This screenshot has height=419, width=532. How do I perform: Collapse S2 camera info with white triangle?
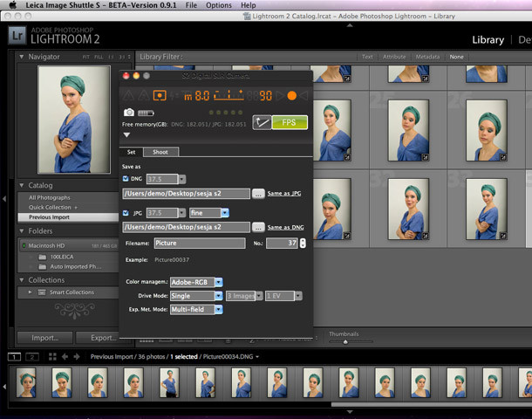pyautogui.click(x=126, y=134)
